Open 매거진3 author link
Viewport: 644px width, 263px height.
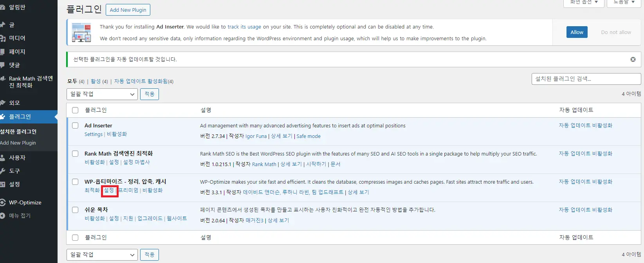(254, 220)
